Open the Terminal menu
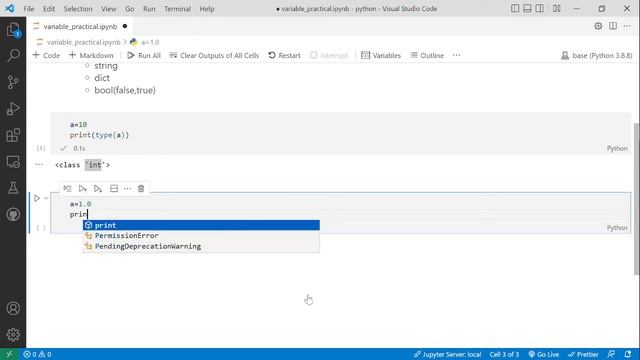 (x=177, y=9)
